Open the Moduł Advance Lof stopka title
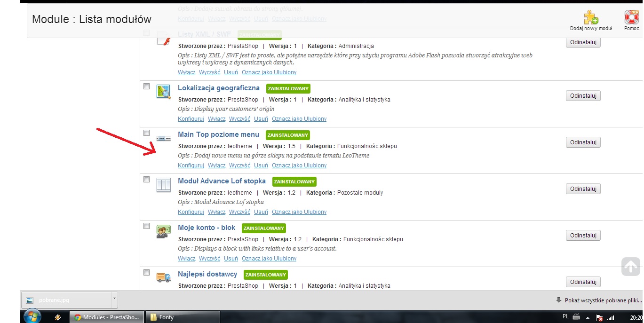The image size is (644, 323). (x=222, y=181)
